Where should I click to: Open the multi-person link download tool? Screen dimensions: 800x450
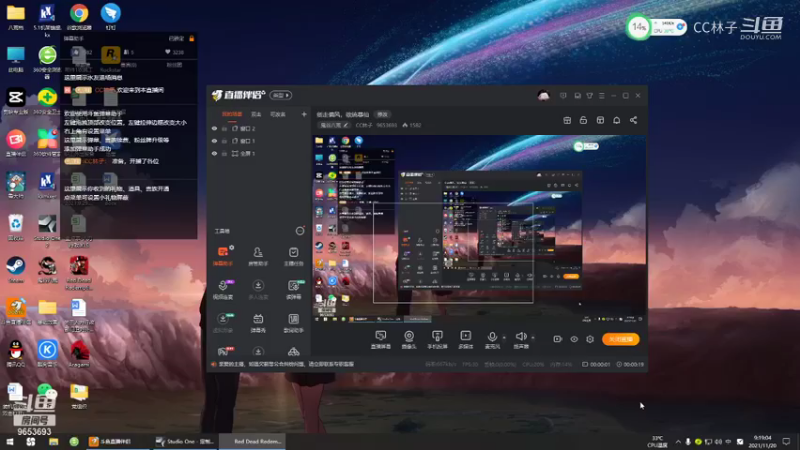[258, 289]
